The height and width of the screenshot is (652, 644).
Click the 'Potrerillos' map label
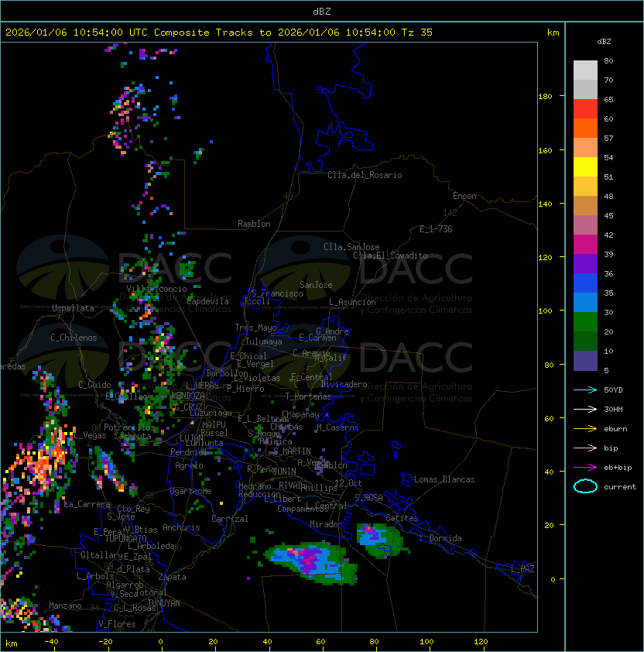(x=129, y=427)
